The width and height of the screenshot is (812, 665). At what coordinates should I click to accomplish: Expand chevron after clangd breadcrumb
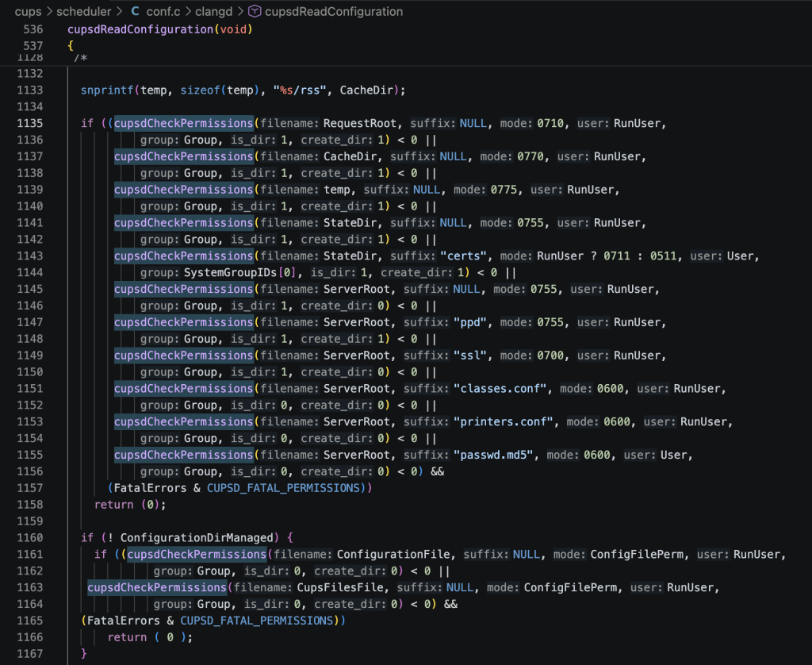click(240, 11)
